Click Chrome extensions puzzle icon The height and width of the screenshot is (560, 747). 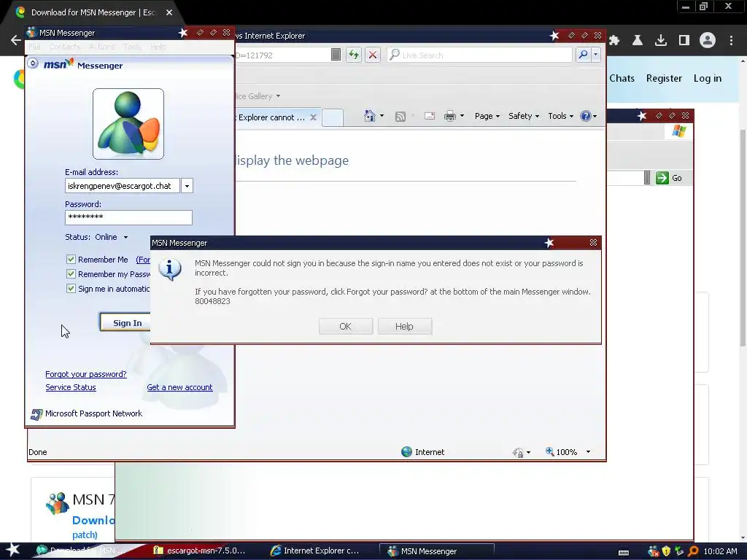[x=614, y=41]
